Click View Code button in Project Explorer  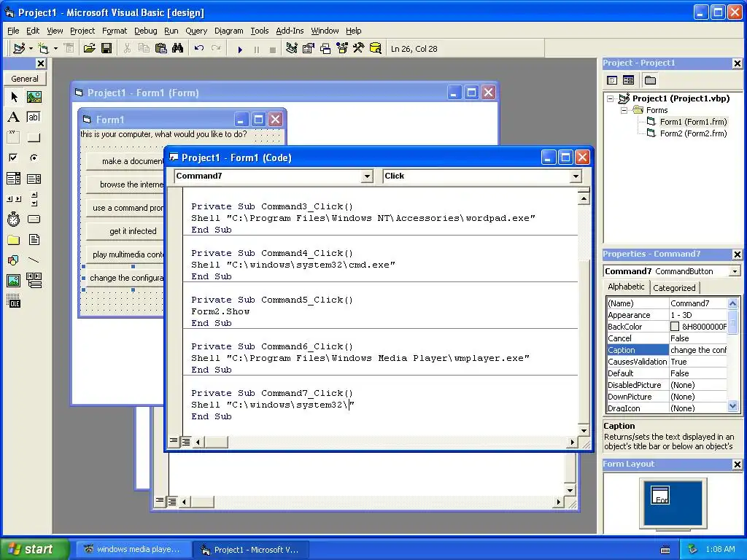point(612,80)
